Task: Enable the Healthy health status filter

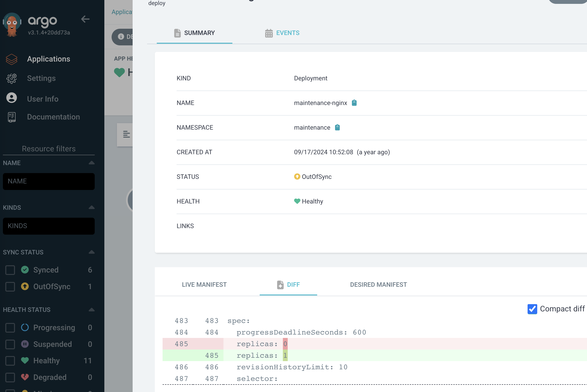Action: click(x=10, y=361)
